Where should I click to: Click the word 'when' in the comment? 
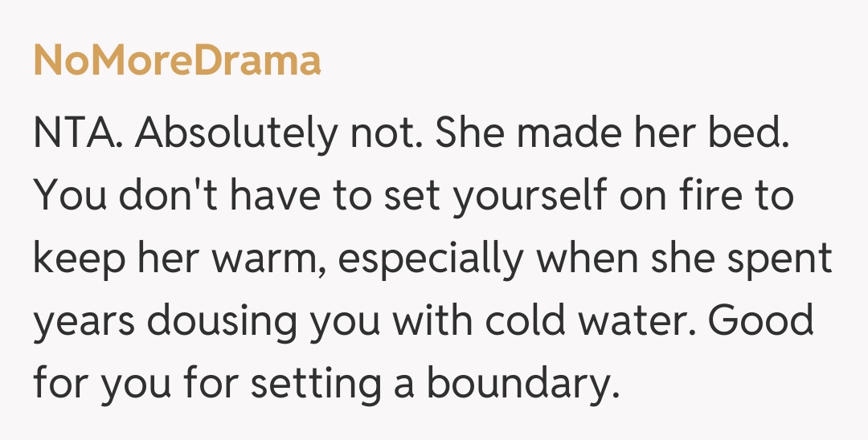click(603, 259)
